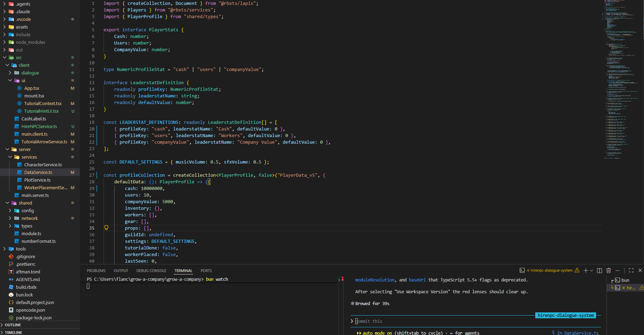
Task: Click the module.ts file icon
Action: [17, 233]
